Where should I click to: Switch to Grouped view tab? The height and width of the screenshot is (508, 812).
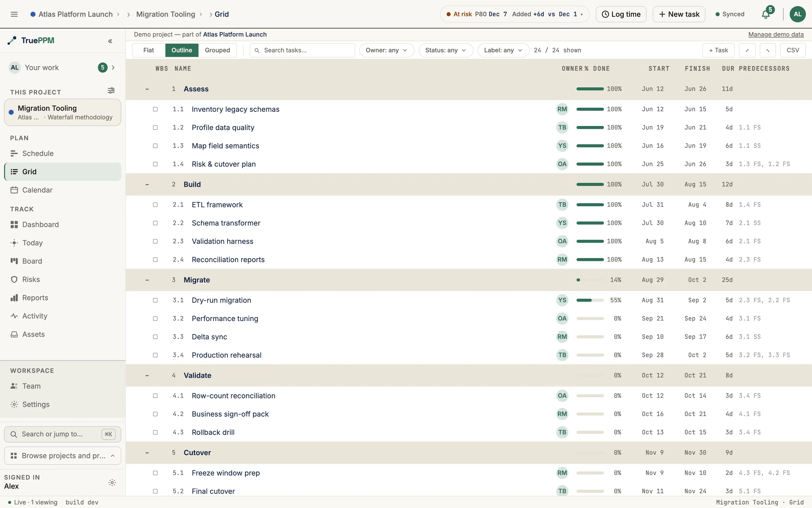coord(217,50)
